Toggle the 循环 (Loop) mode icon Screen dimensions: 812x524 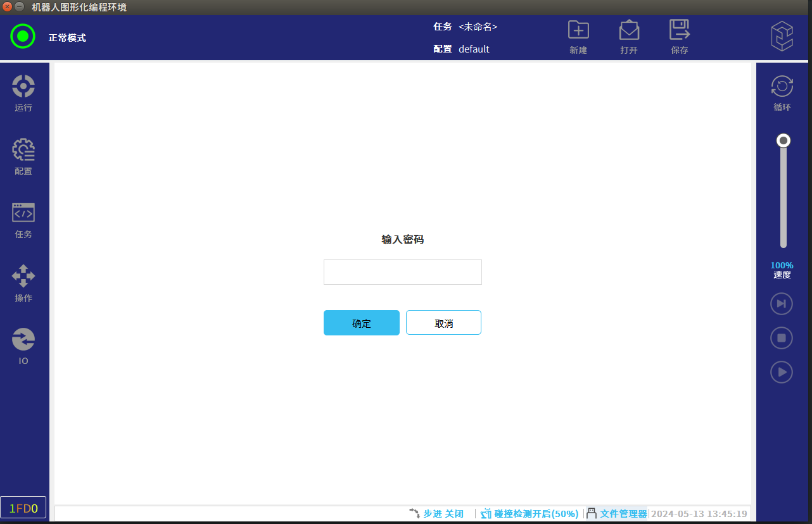782,87
